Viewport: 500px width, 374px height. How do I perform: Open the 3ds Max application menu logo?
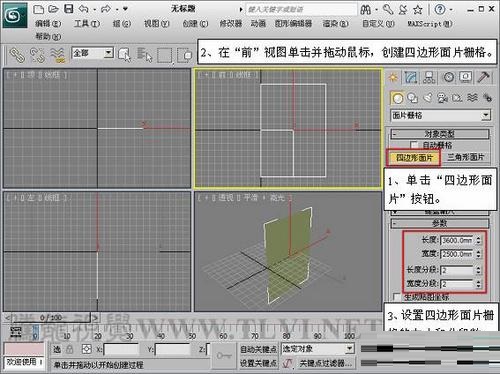pos(15,15)
